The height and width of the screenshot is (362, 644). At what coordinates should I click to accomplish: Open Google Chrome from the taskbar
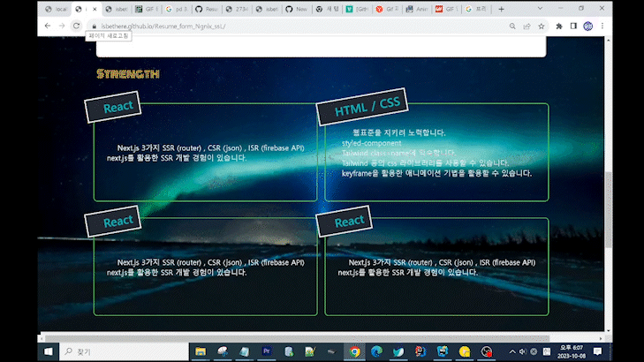click(354, 351)
